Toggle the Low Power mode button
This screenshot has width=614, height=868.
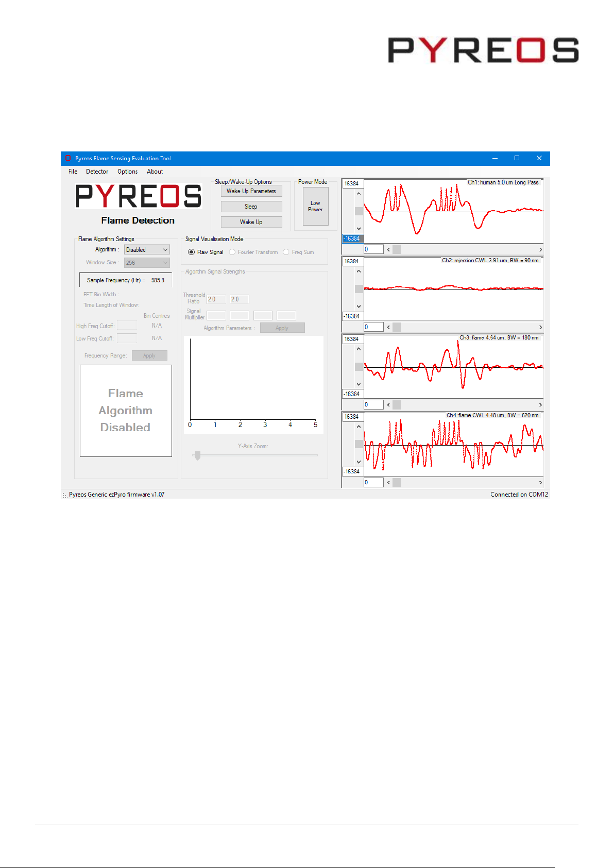(x=315, y=207)
